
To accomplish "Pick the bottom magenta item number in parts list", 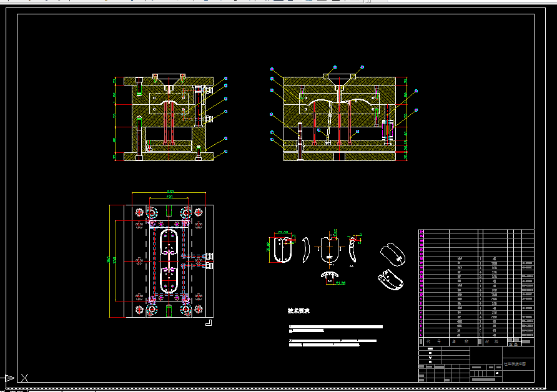I will [421, 335].
